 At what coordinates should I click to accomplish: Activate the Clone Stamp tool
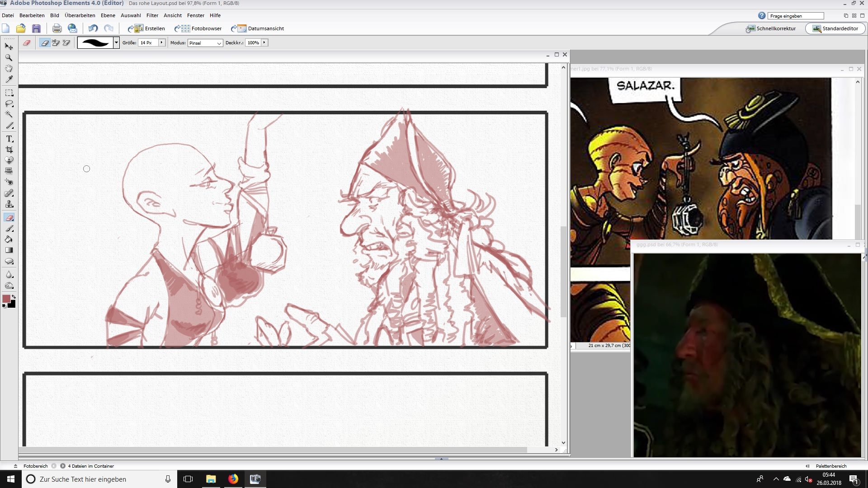(x=9, y=204)
